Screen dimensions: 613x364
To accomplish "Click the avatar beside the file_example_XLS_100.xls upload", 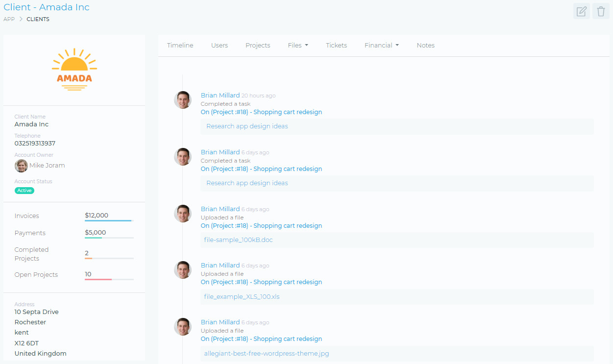I will [x=183, y=270].
